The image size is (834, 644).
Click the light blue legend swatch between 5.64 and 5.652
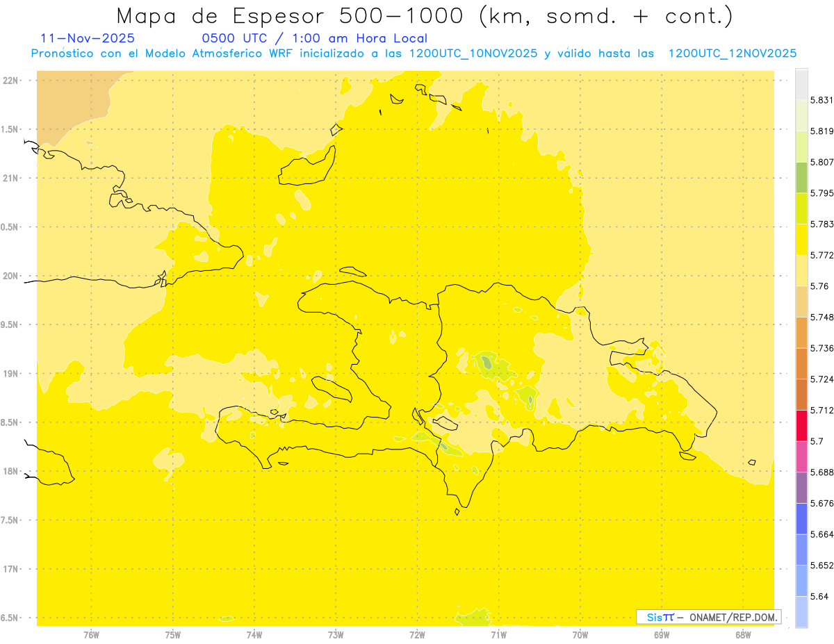(x=801, y=580)
